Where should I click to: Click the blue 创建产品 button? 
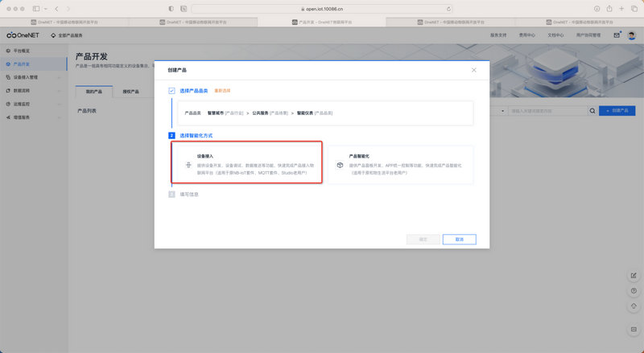[617, 111]
